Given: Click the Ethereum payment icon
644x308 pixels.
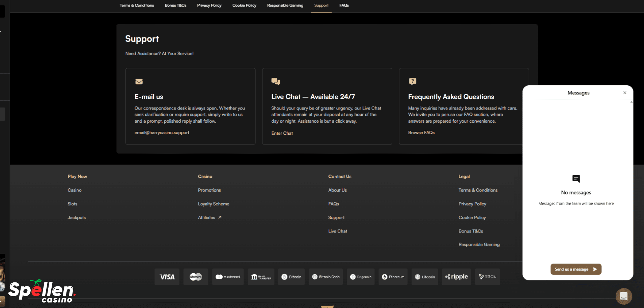Looking at the screenshot, I should [x=393, y=277].
